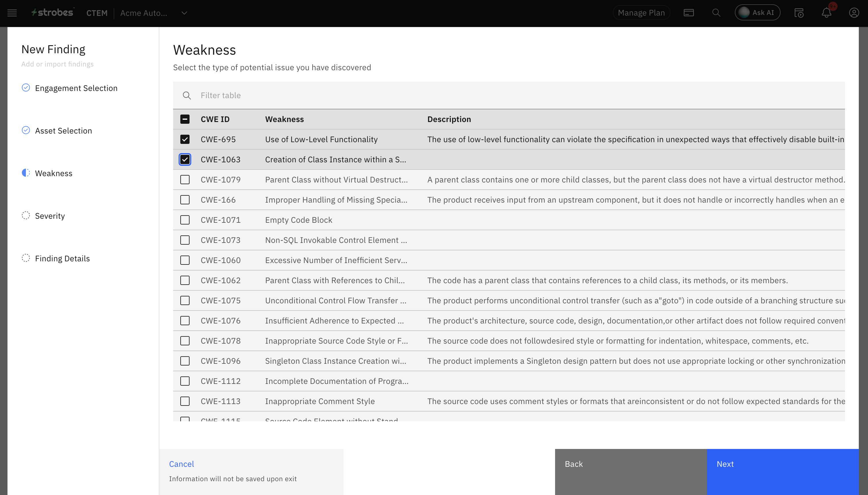868x495 pixels.
Task: Open the user profile icon
Action: coord(854,13)
